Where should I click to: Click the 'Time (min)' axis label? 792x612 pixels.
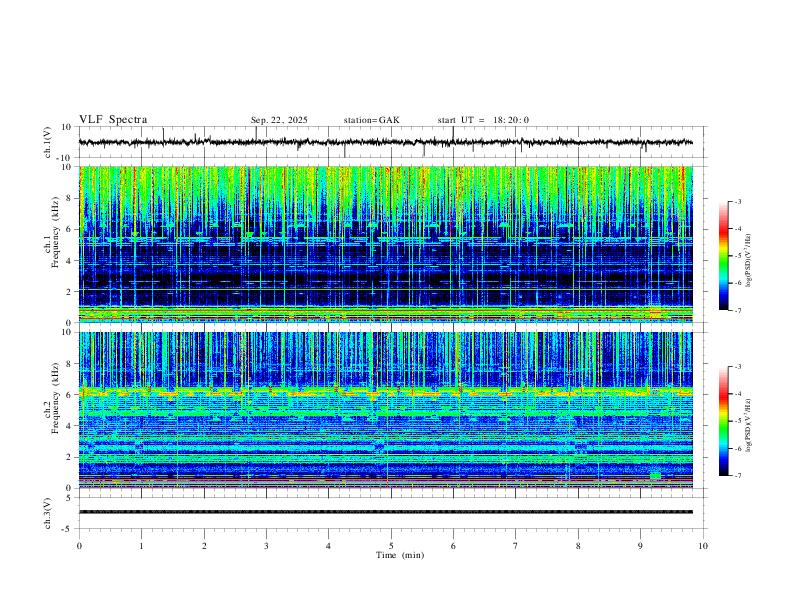[x=400, y=555]
